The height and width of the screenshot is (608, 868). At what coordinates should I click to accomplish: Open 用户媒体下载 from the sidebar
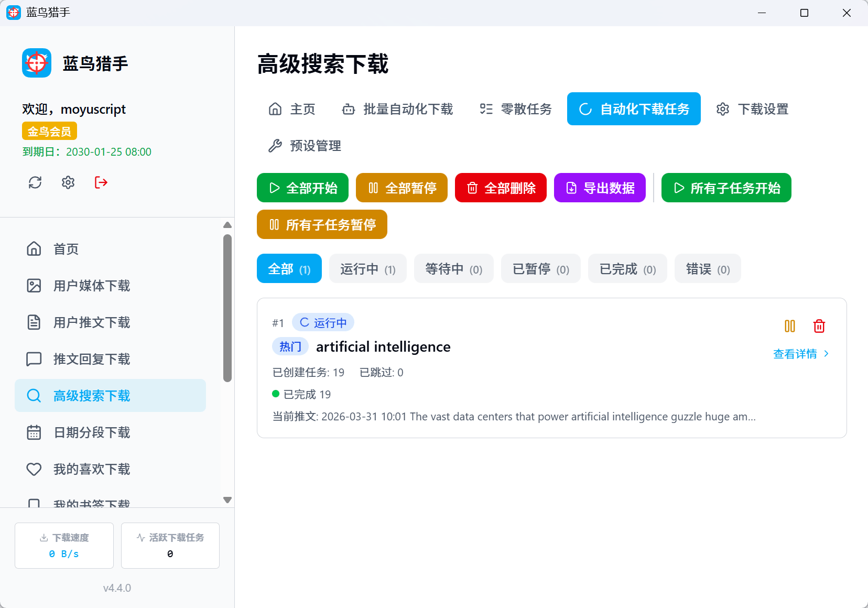(92, 286)
